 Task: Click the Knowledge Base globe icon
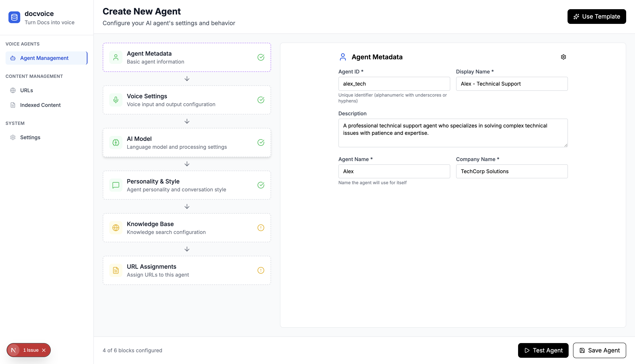116,228
